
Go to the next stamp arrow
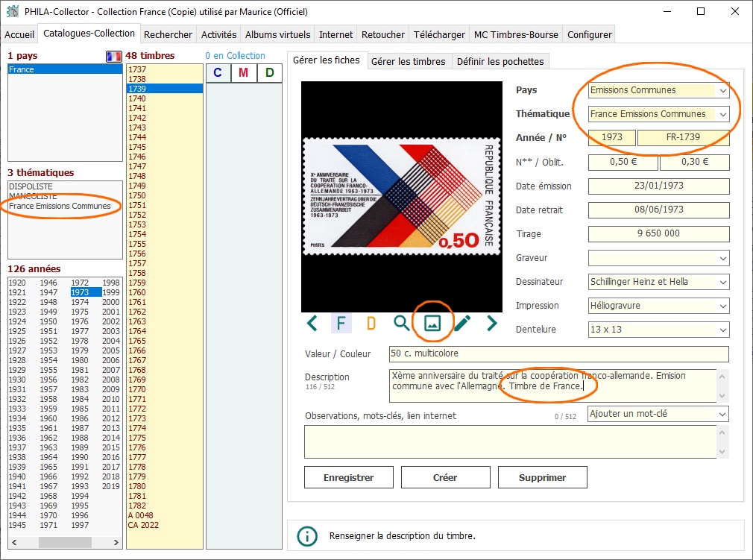491,323
